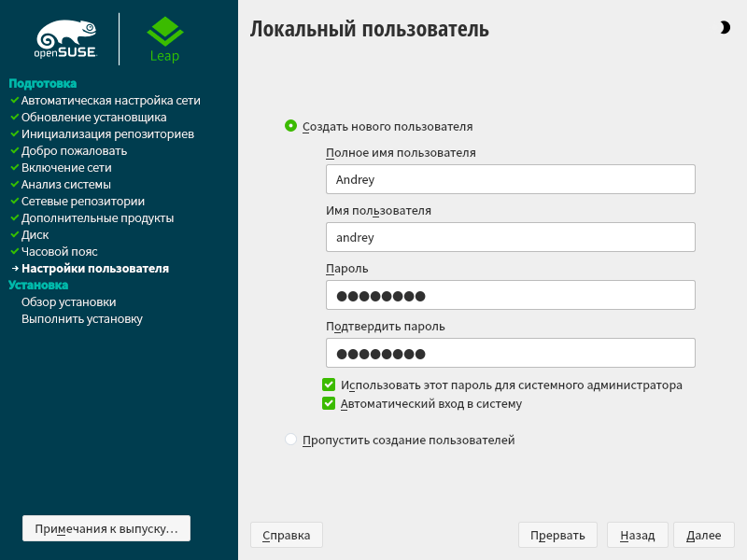Click the openSUSE chameleon logo
This screenshot has width=747, height=560.
[66, 38]
